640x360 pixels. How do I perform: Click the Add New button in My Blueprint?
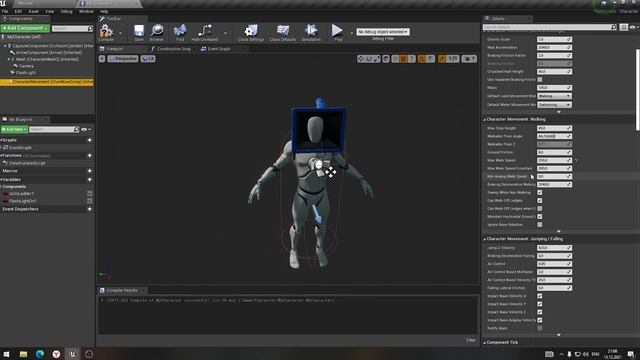(14, 129)
